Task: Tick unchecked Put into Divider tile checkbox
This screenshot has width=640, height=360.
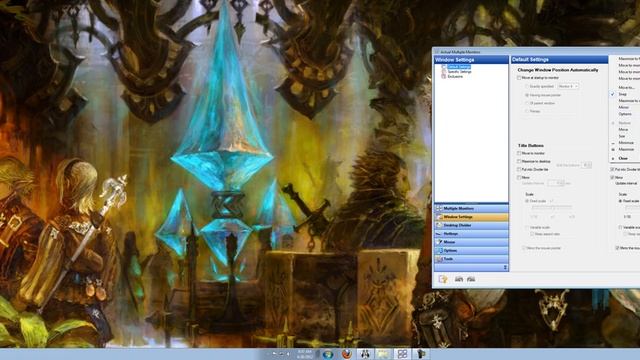Action: (519, 169)
